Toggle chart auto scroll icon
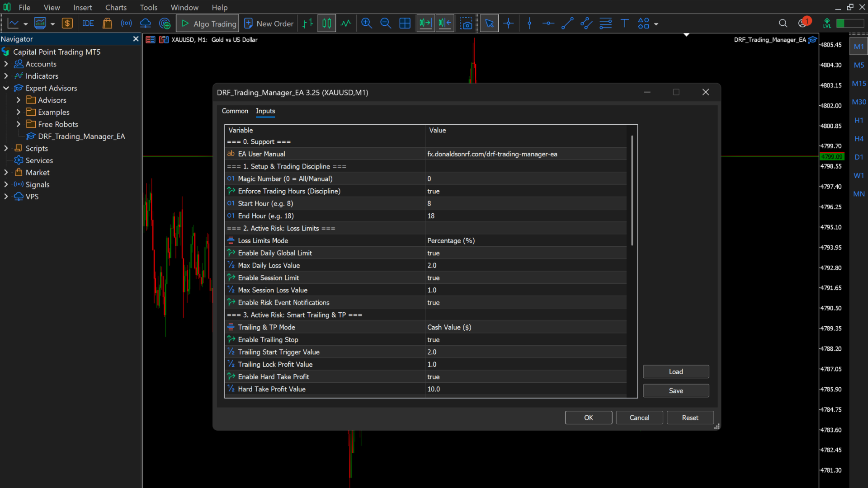The height and width of the screenshot is (488, 868). click(425, 23)
